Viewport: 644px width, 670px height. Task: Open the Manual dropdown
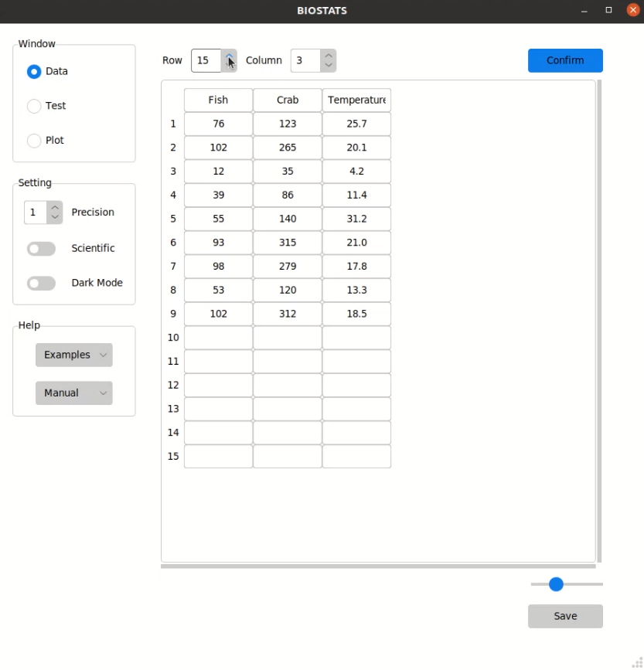tap(74, 393)
